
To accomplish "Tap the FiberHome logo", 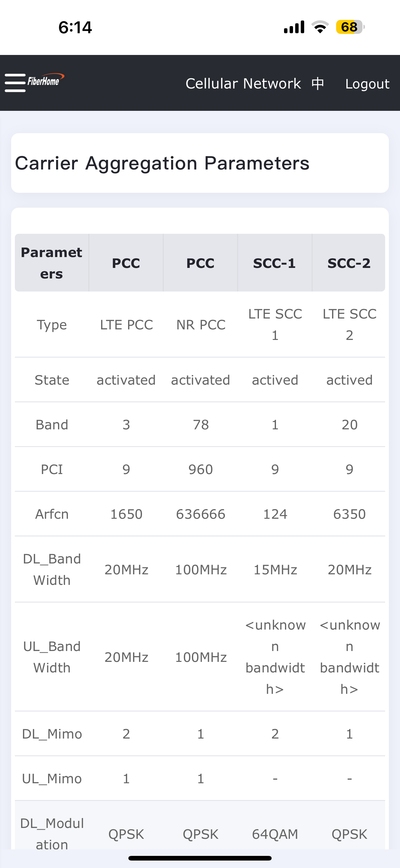I will [46, 80].
